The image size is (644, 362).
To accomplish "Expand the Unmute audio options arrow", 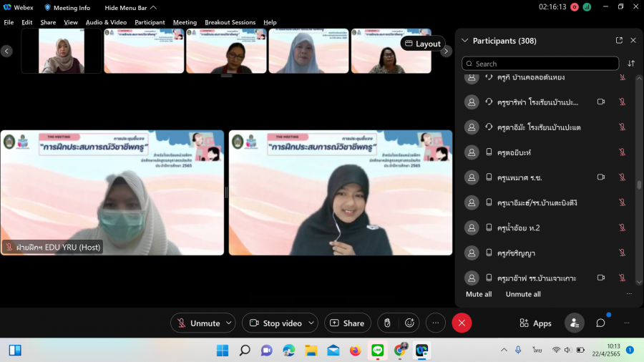I will click(229, 323).
